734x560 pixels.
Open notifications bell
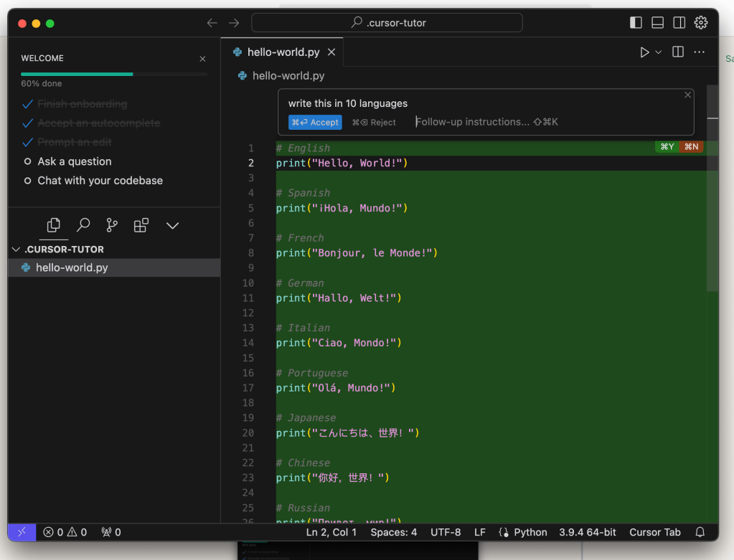click(x=700, y=532)
